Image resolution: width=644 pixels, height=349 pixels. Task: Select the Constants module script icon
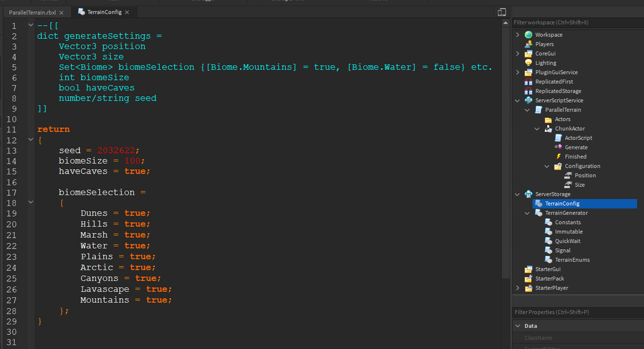coord(548,223)
